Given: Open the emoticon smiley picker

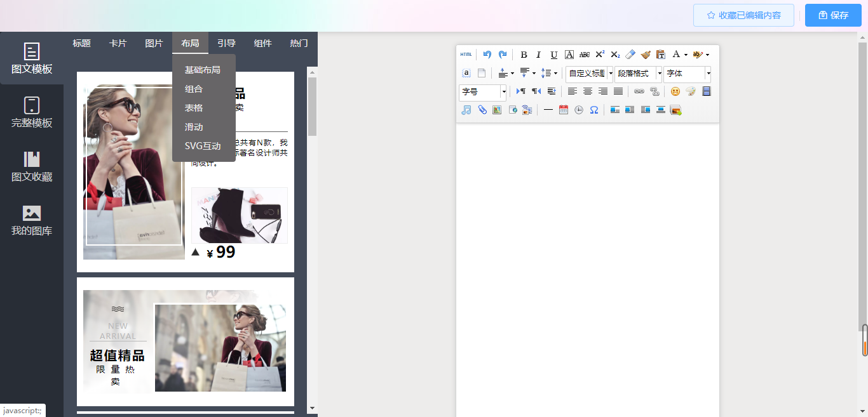Looking at the screenshot, I should 675,91.
